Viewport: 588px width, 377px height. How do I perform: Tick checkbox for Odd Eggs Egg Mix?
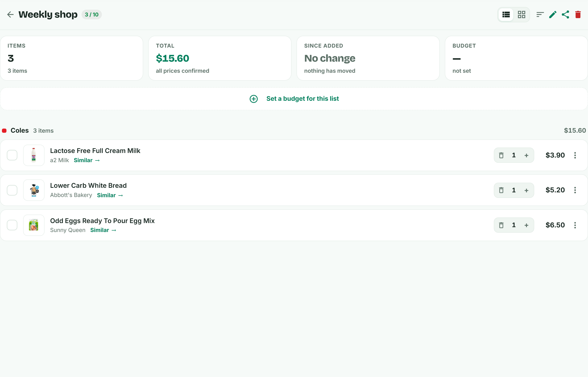click(x=12, y=225)
